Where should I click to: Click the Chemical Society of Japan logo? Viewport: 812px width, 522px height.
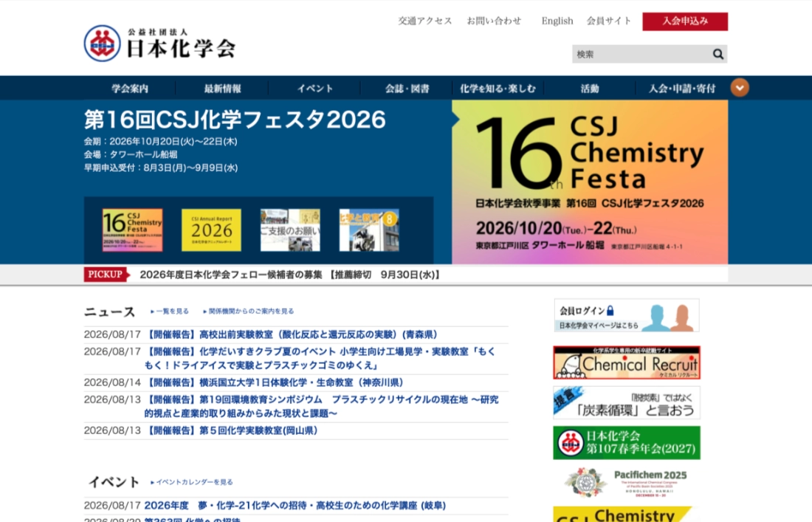click(160, 44)
